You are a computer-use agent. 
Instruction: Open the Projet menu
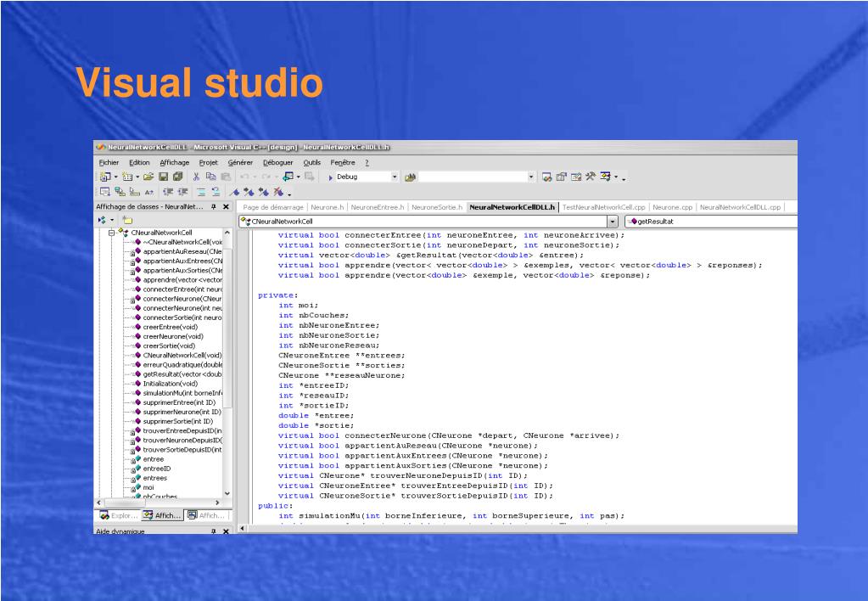coord(208,162)
